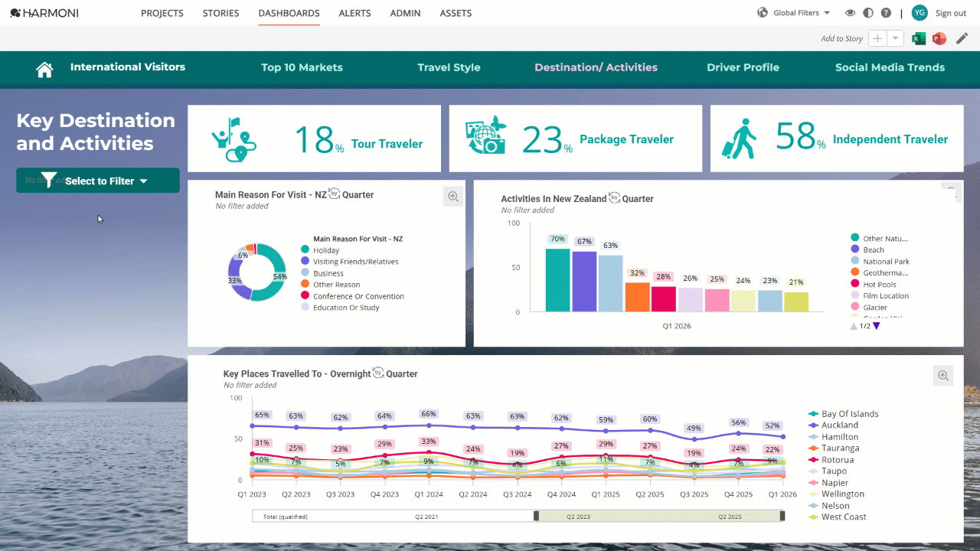Click the Independent Traveler luggage icon
The width and height of the screenshot is (980, 551).
pyautogui.click(x=739, y=139)
